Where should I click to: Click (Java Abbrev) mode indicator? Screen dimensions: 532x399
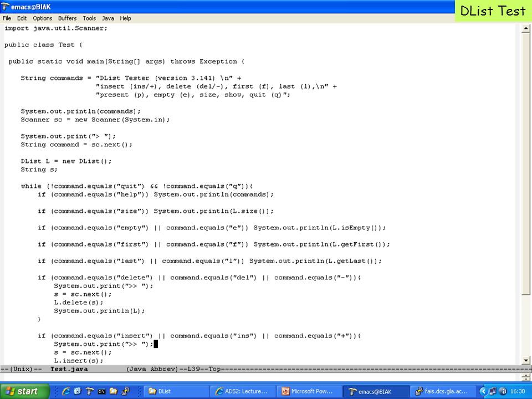pyautogui.click(x=152, y=369)
